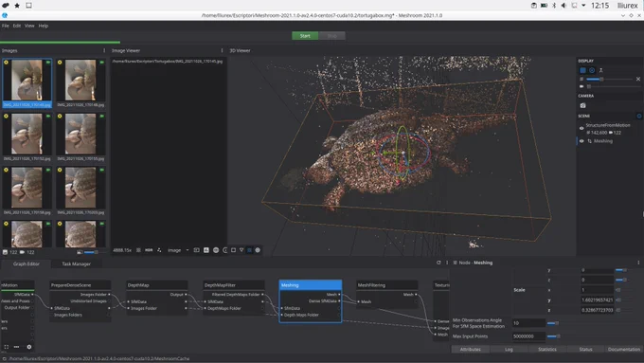Open the Images panel three-dot menu
644x363 pixels.
pos(104,50)
